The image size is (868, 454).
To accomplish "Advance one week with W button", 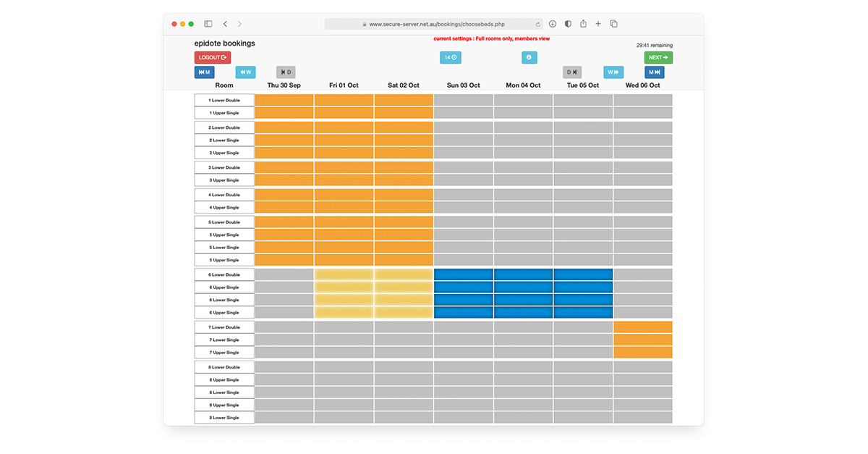I will 613,72.
